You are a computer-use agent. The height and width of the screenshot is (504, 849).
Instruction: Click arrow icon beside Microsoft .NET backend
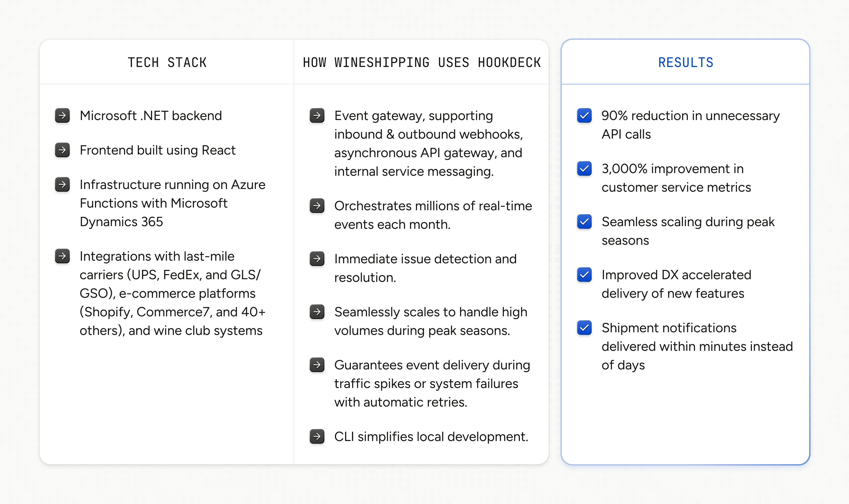click(63, 115)
